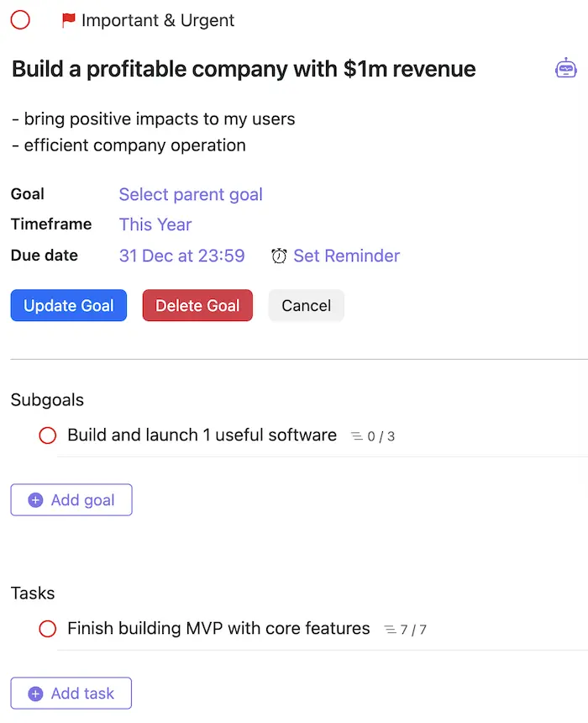Mark 'Build and launch 1 useful software' complete
This screenshot has height=723, width=588.
48,435
